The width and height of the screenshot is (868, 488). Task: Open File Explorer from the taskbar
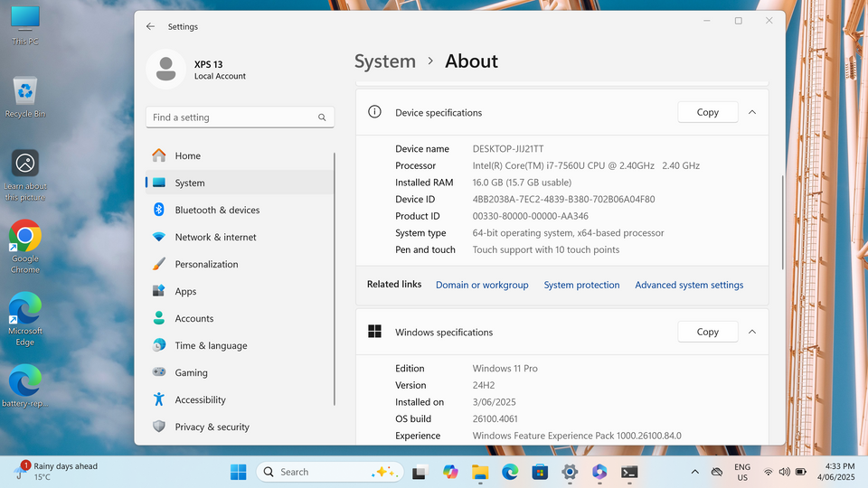pyautogui.click(x=480, y=472)
